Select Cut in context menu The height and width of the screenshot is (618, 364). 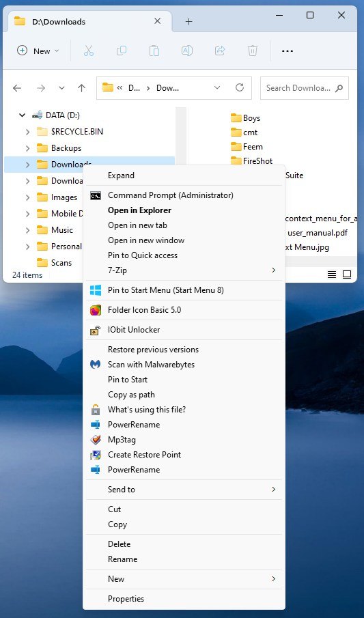(184, 509)
